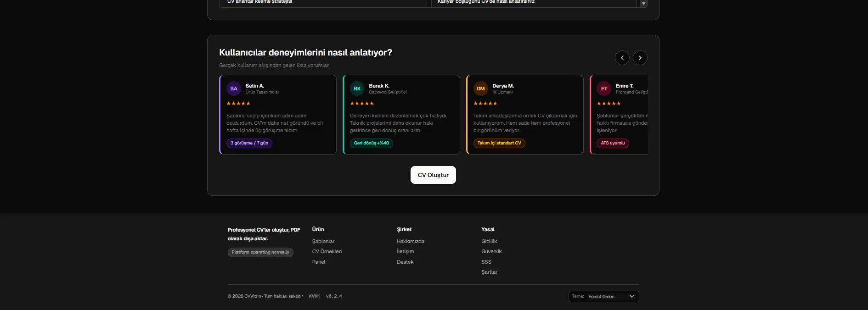
Task: Click 'Platform operating normally' status badge
Action: 260,252
